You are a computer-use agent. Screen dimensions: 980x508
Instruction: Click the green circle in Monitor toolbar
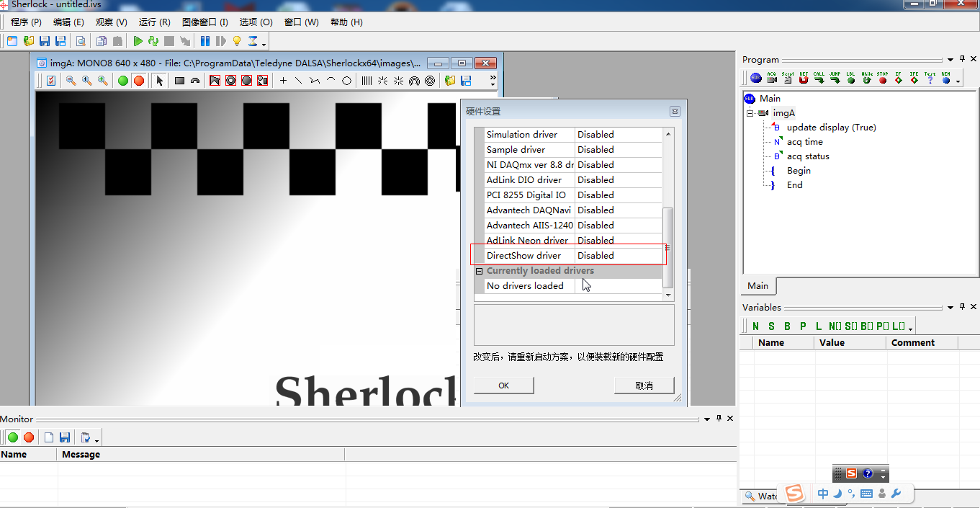pos(13,437)
